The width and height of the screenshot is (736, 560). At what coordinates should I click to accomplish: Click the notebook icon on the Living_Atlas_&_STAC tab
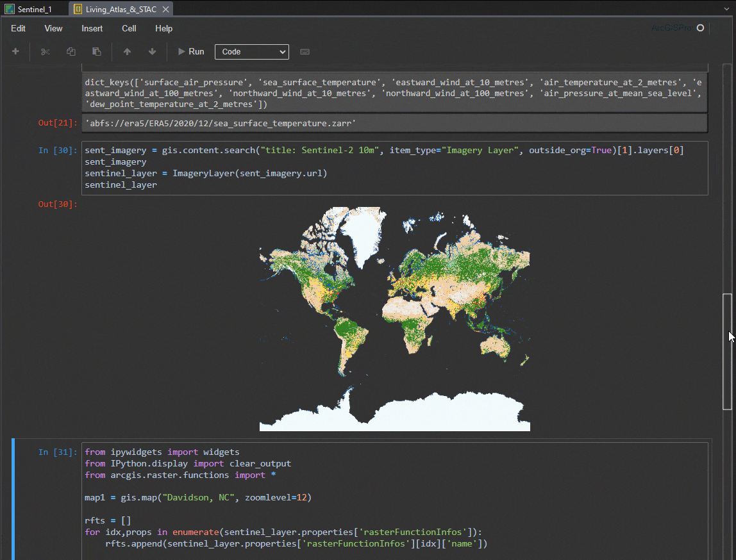[x=79, y=9]
